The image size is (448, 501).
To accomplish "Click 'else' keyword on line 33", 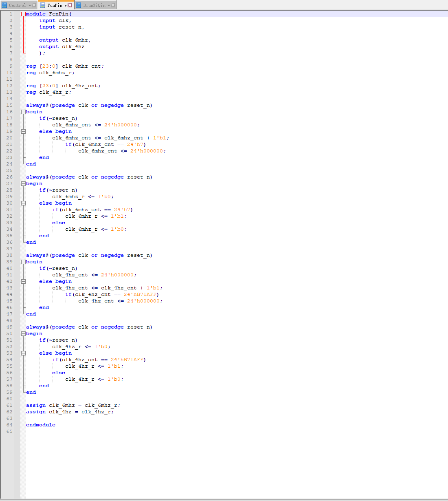I will tap(59, 223).
